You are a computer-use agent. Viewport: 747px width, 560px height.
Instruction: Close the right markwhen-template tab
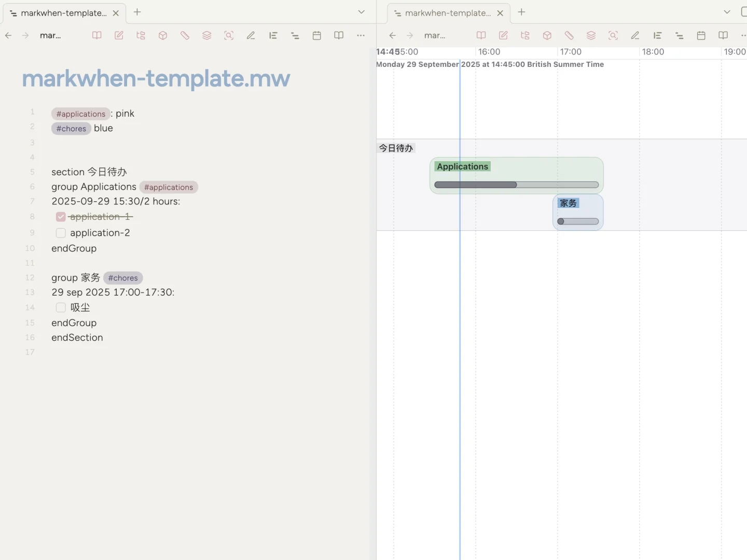point(500,13)
